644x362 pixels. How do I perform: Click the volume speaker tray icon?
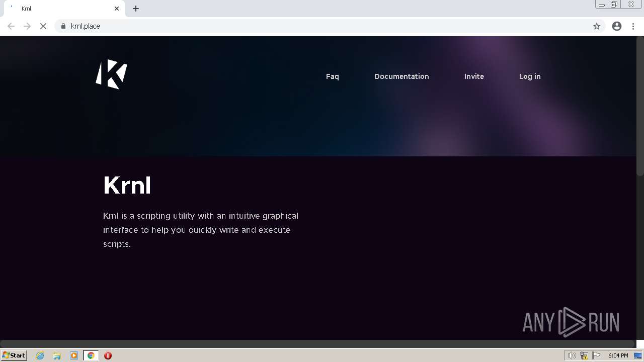572,355
